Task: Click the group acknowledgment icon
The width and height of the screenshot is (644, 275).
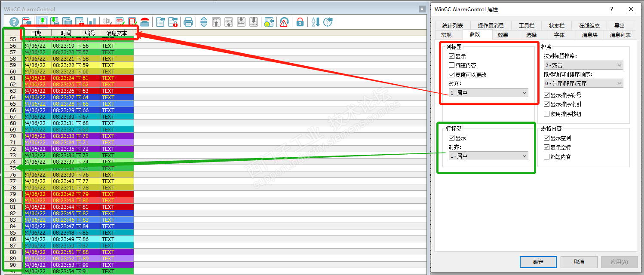Action: (132, 22)
